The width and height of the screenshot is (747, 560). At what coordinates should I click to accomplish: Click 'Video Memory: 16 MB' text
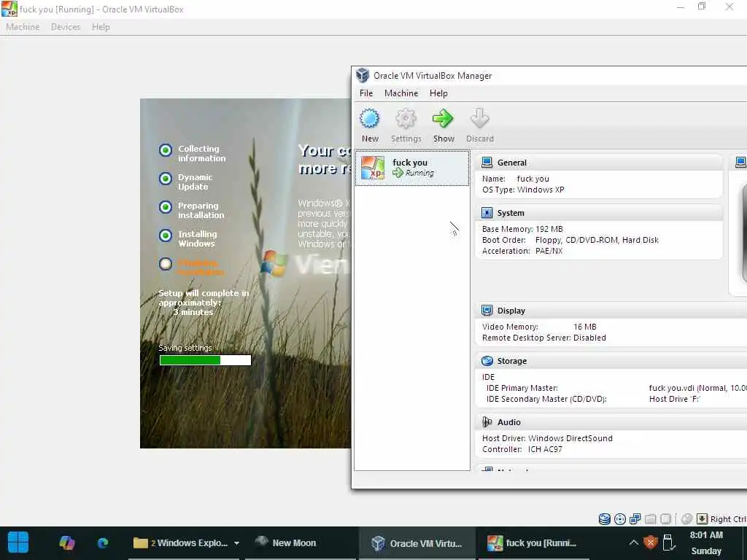(539, 327)
